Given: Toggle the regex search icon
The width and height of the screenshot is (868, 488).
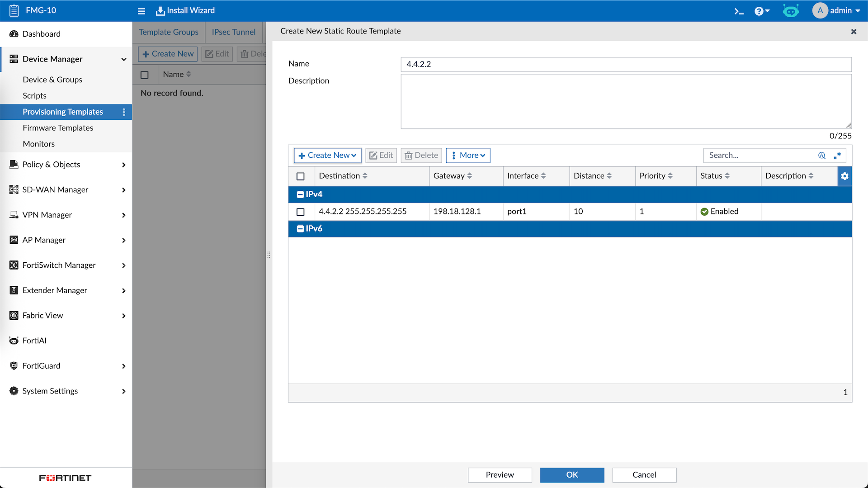Looking at the screenshot, I should pyautogui.click(x=838, y=156).
